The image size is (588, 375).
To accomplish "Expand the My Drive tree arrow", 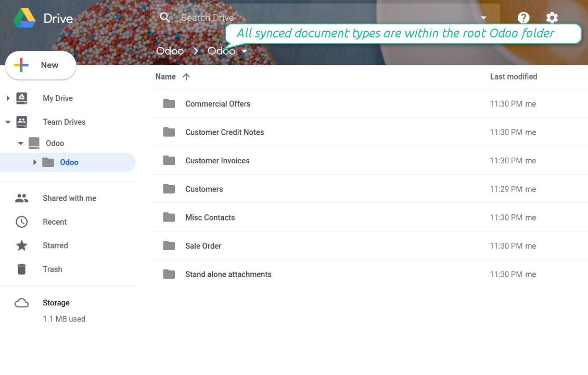I will (x=8, y=98).
